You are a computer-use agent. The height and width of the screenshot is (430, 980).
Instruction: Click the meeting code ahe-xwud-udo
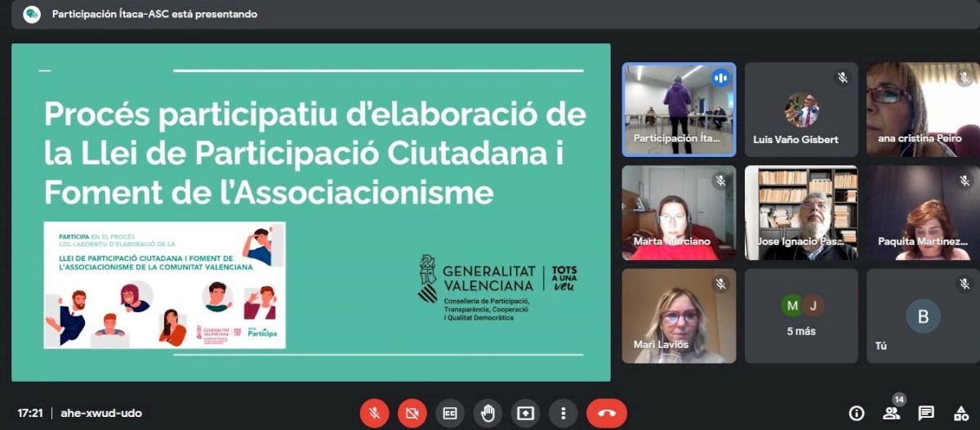(x=101, y=413)
